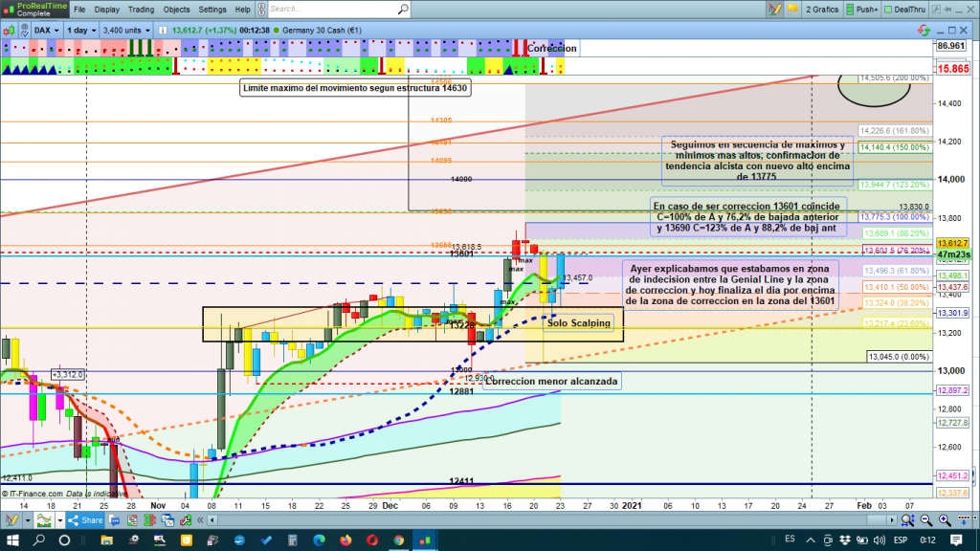Open the 1 day timeframe dropdown

point(79,30)
